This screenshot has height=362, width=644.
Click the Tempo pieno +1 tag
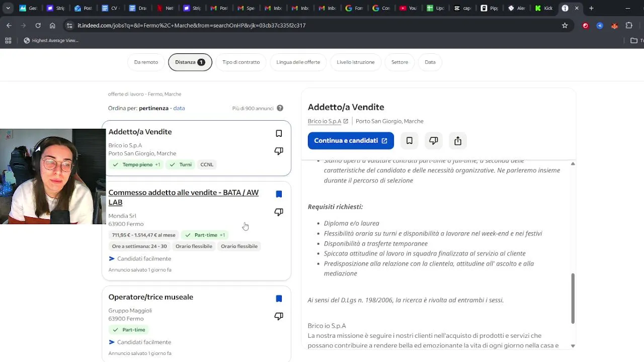point(136,164)
